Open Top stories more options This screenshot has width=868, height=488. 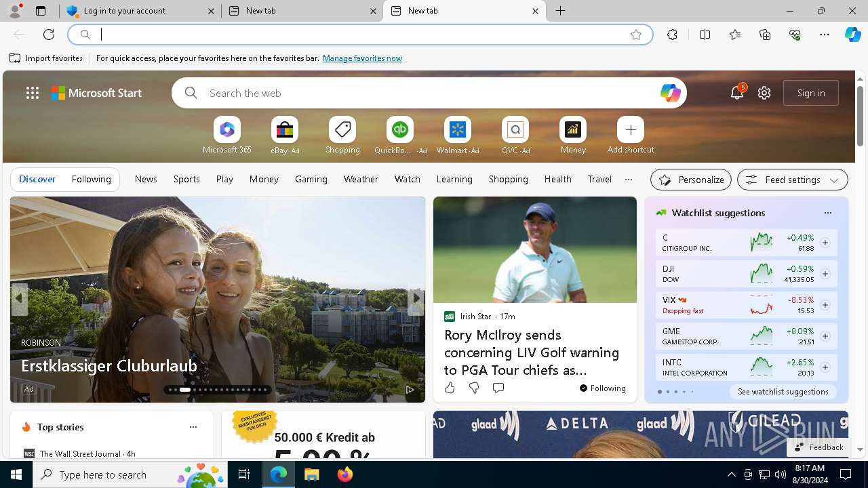click(x=193, y=427)
